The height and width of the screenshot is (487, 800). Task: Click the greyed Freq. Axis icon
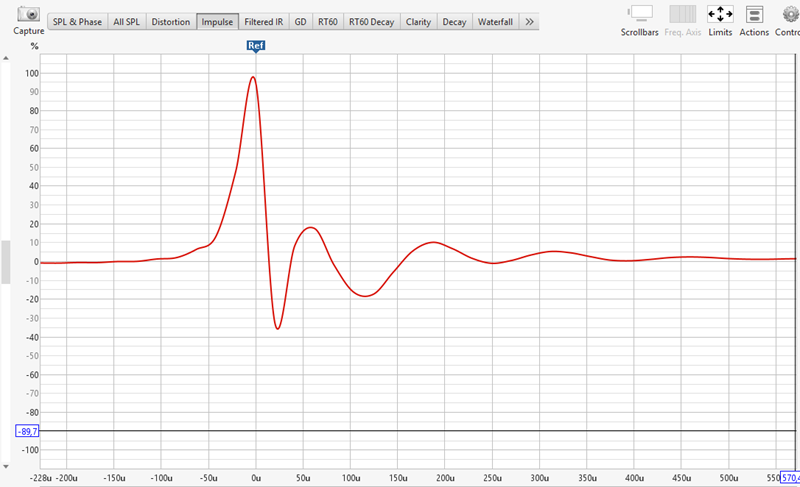click(683, 14)
